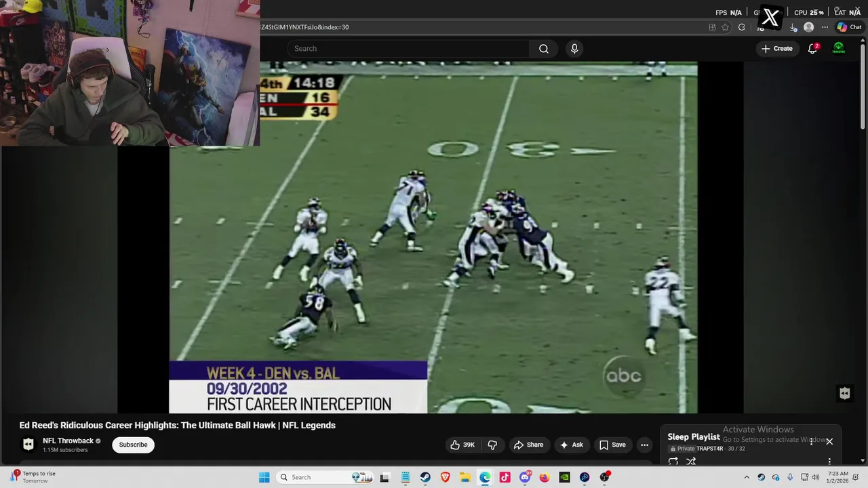Open Sleep Playlist title link
The height and width of the screenshot is (488, 868).
(x=694, y=437)
